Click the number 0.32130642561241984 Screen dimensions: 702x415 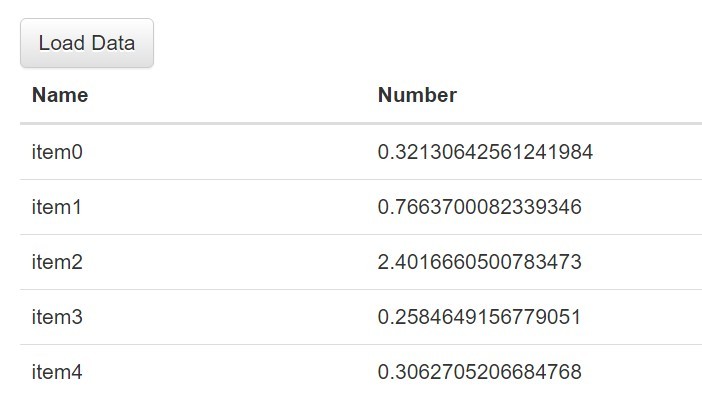[485, 152]
